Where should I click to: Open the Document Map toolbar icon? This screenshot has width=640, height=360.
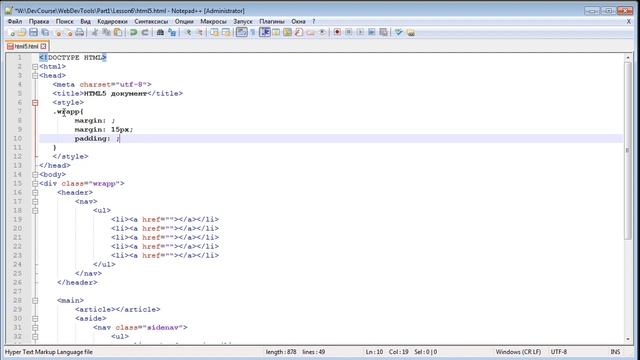click(x=287, y=32)
